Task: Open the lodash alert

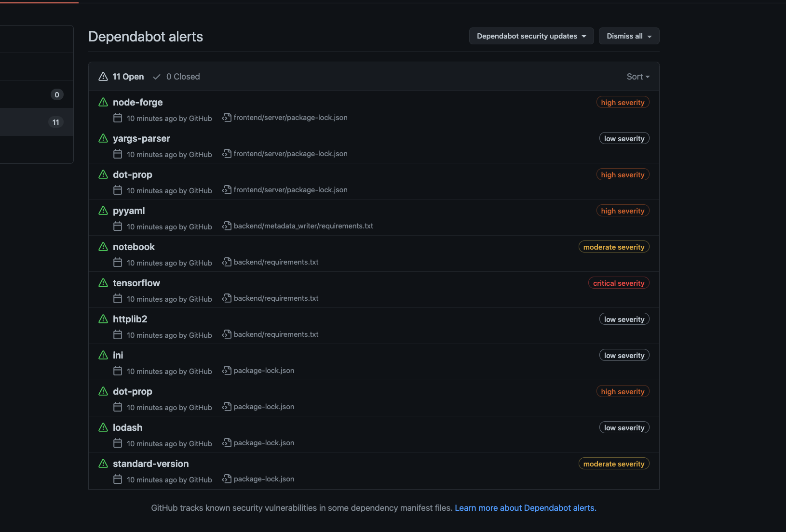Action: (128, 427)
